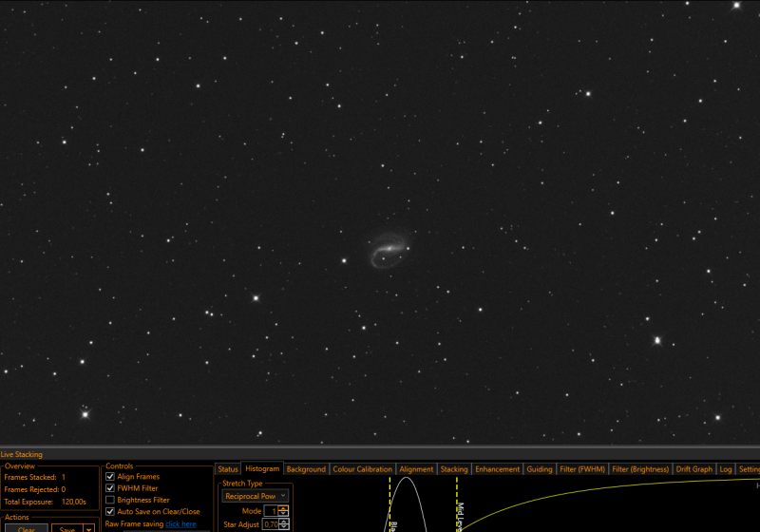Go to the Enhancement tab
This screenshot has width=760, height=532.
[x=497, y=469]
